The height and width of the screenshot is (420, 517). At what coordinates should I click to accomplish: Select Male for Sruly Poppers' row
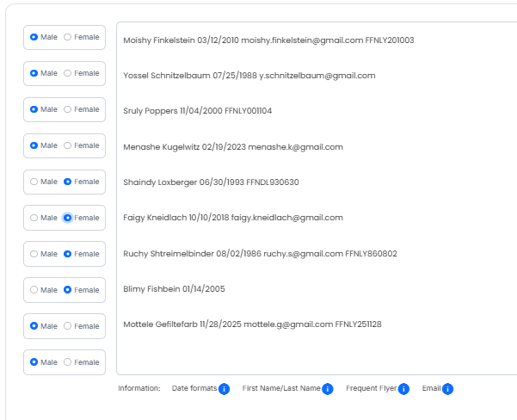tap(34, 109)
